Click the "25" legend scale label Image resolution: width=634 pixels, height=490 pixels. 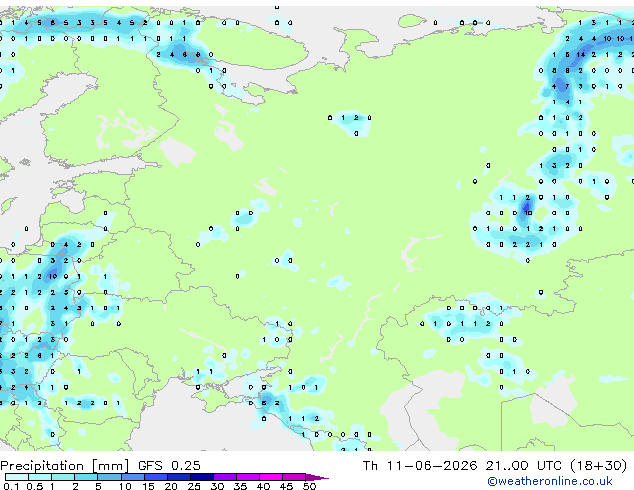194,486
